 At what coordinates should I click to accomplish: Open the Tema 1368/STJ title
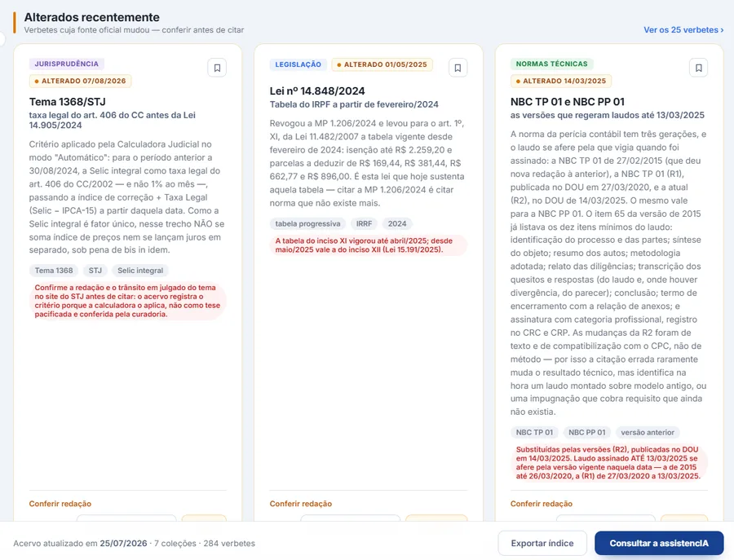click(68, 102)
